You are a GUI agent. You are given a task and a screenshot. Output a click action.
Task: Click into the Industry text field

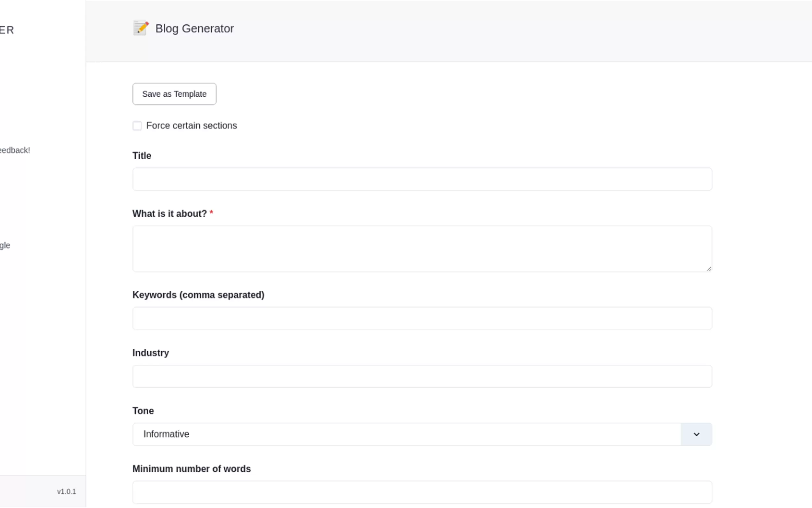422,376
